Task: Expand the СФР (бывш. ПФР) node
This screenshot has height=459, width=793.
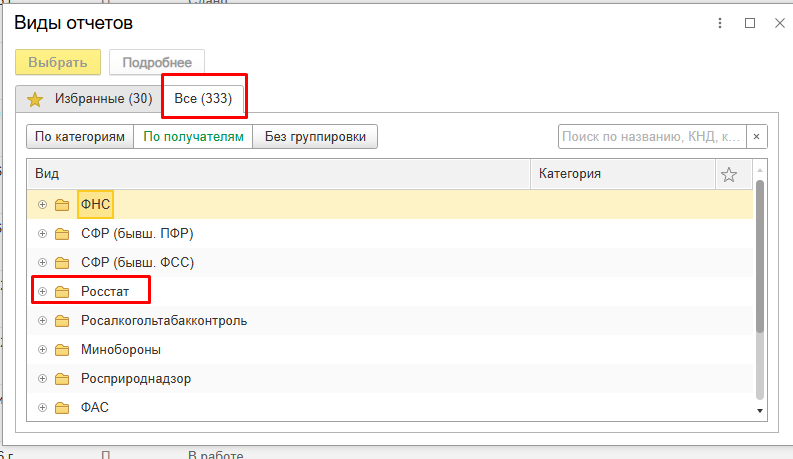Action: [x=42, y=234]
